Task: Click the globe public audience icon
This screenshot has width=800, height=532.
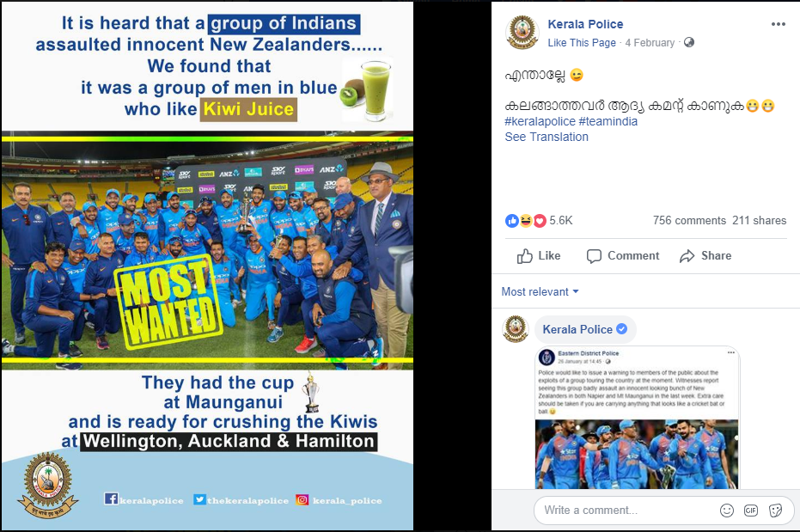Action: (x=689, y=42)
